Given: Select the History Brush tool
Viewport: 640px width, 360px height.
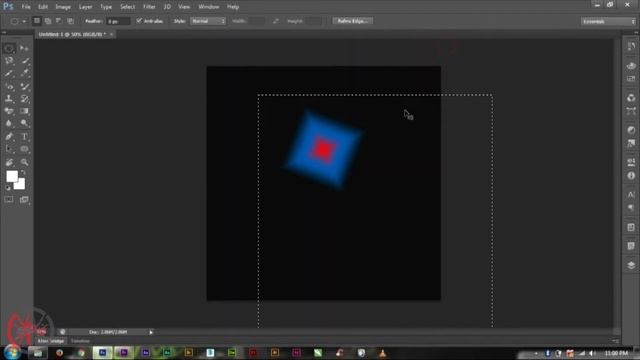Looking at the screenshot, I should (24, 98).
